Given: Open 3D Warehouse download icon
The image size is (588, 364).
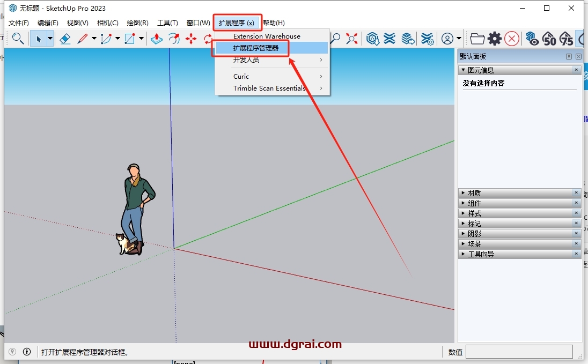Looking at the screenshot, I should (x=373, y=39).
